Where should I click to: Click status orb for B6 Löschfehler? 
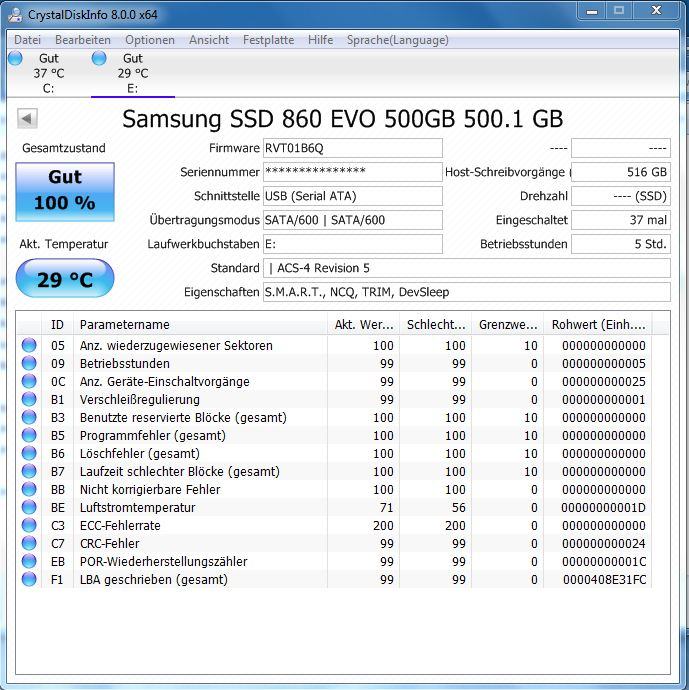(29, 453)
